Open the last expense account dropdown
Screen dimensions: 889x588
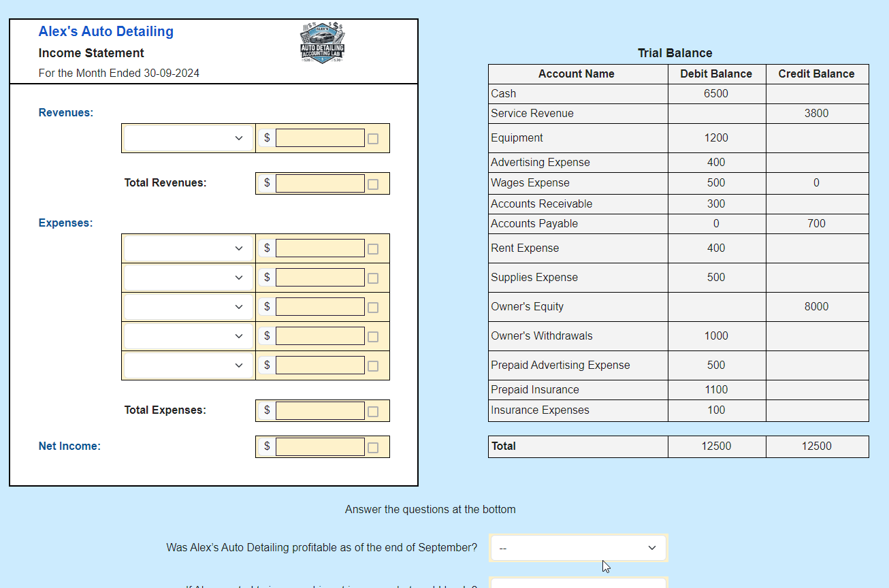click(188, 365)
